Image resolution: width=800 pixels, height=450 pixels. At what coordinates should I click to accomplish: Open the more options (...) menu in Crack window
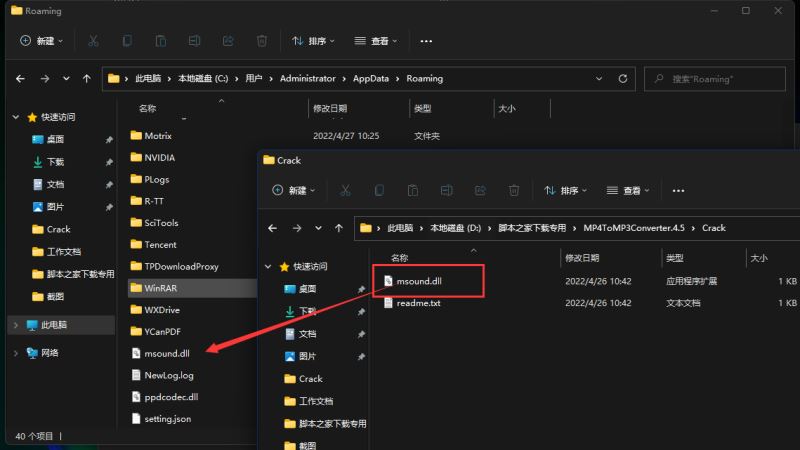click(x=678, y=190)
